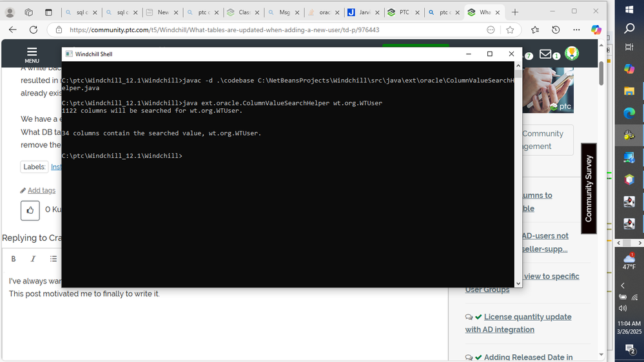Launch Copilot from the Edge toolbar

pos(596,30)
